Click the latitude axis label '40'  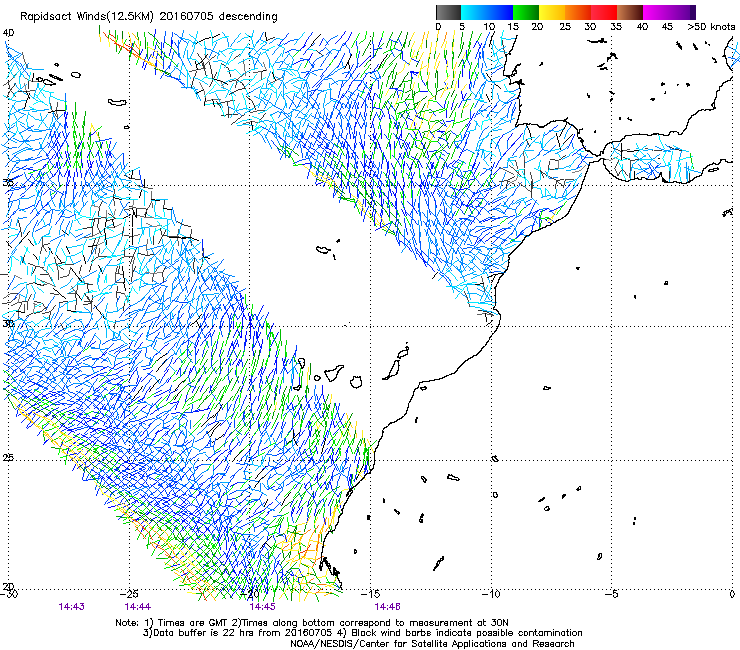(8, 33)
